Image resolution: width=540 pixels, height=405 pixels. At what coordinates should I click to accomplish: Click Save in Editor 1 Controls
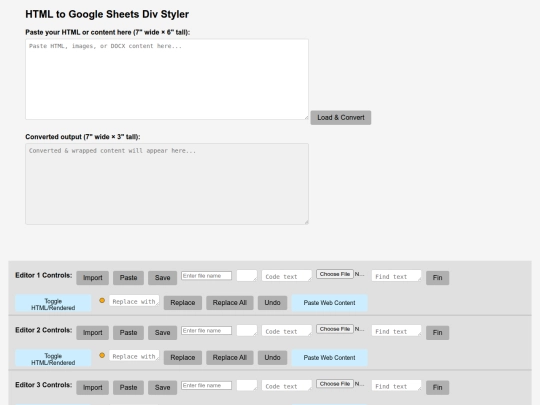pos(163,278)
